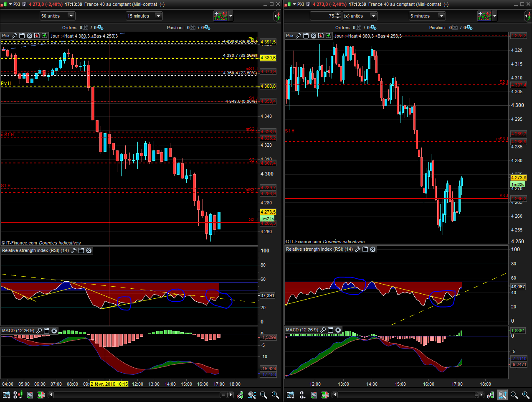
Task: Maximize the RSI panel in right chart
Action: coord(365,249)
